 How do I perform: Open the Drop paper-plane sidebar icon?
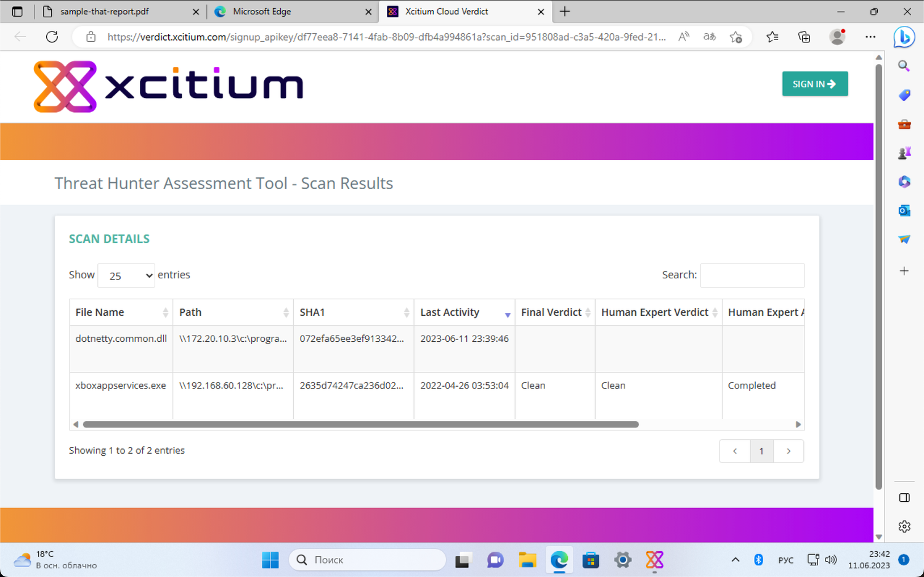[904, 239]
